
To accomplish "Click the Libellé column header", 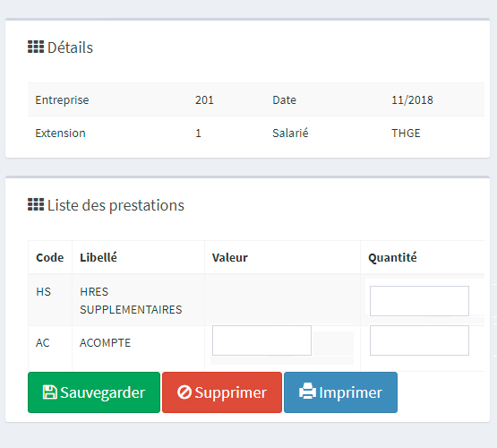I will (99, 257).
